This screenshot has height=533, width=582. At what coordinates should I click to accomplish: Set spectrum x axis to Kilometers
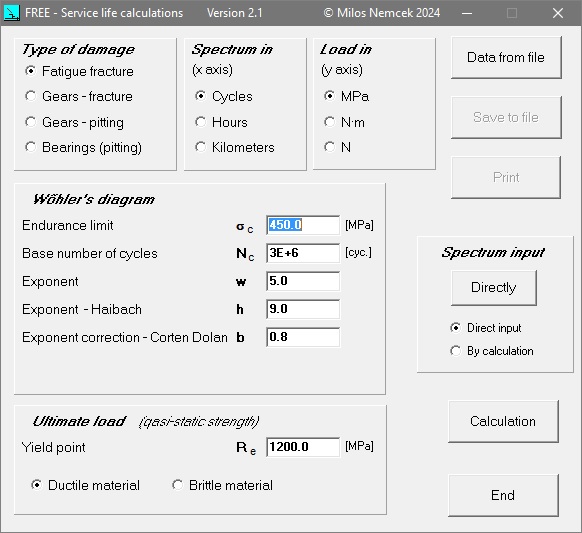click(x=235, y=147)
